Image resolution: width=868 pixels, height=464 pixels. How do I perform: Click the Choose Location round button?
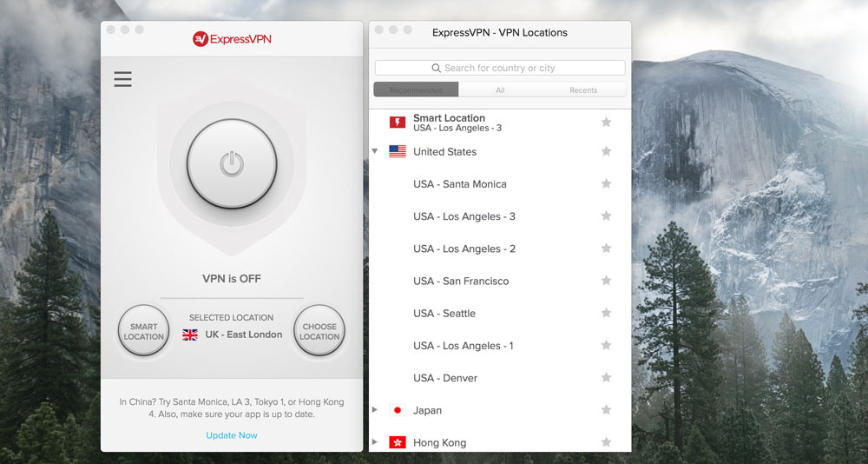click(319, 331)
